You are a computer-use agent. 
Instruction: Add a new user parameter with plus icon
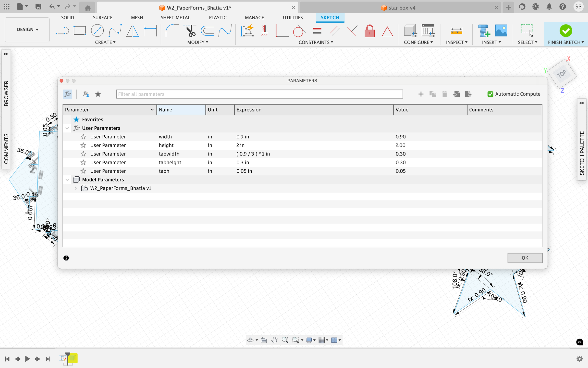pyautogui.click(x=421, y=94)
